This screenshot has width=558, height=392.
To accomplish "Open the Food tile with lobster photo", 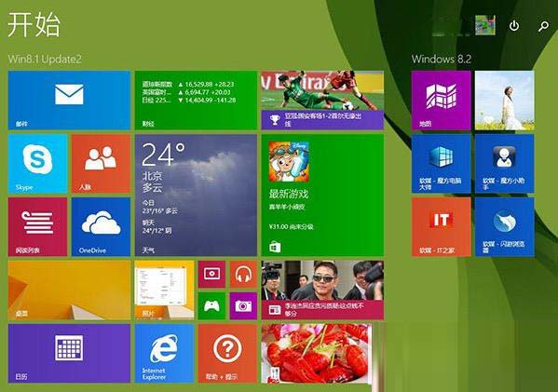I will [317, 353].
